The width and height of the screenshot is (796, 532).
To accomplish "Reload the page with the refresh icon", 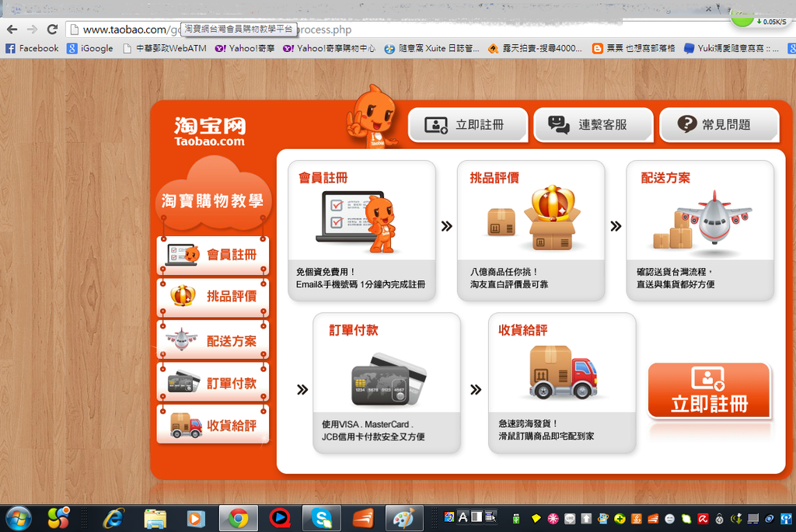I will 52,30.
